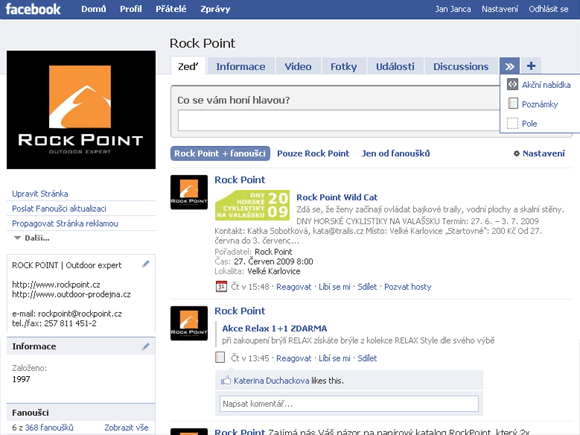The image size is (580, 435).
Task: Click the Akční nabídka icon
Action: [x=512, y=84]
